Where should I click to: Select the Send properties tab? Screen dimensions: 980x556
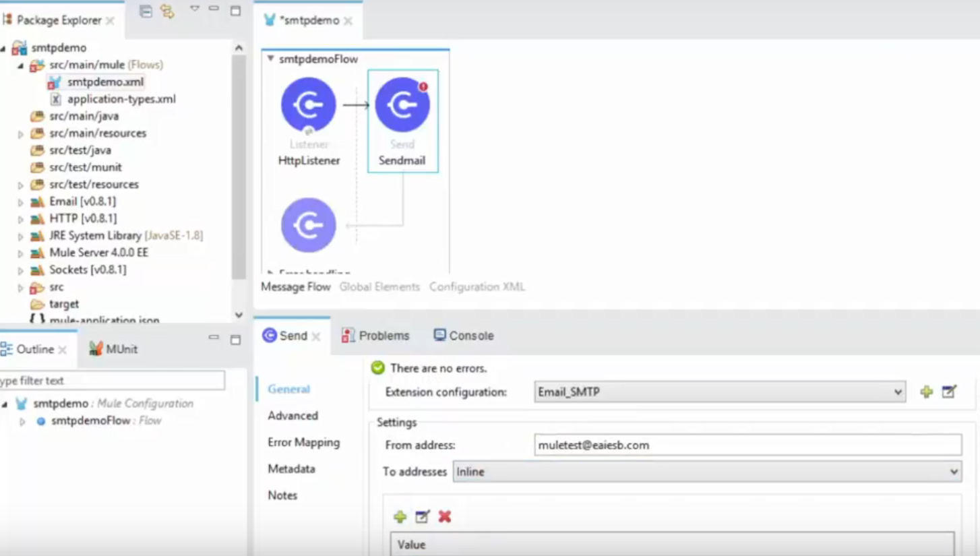coord(293,336)
